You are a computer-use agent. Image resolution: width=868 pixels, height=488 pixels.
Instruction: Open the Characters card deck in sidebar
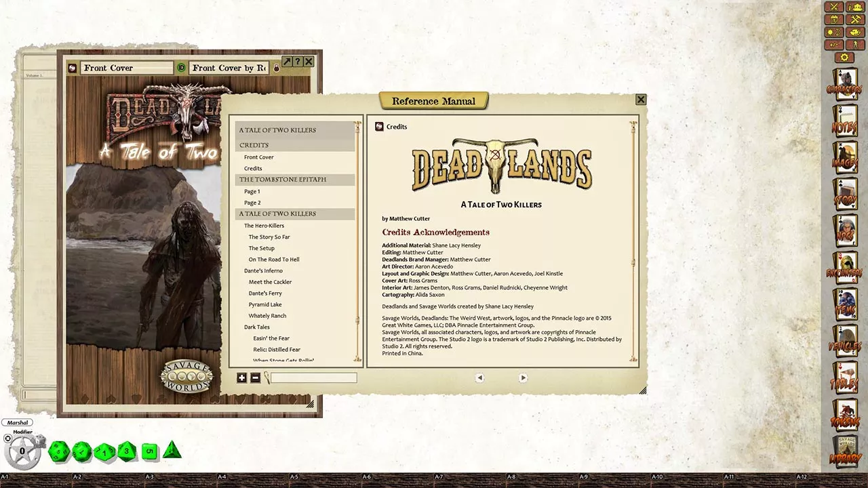(845, 83)
